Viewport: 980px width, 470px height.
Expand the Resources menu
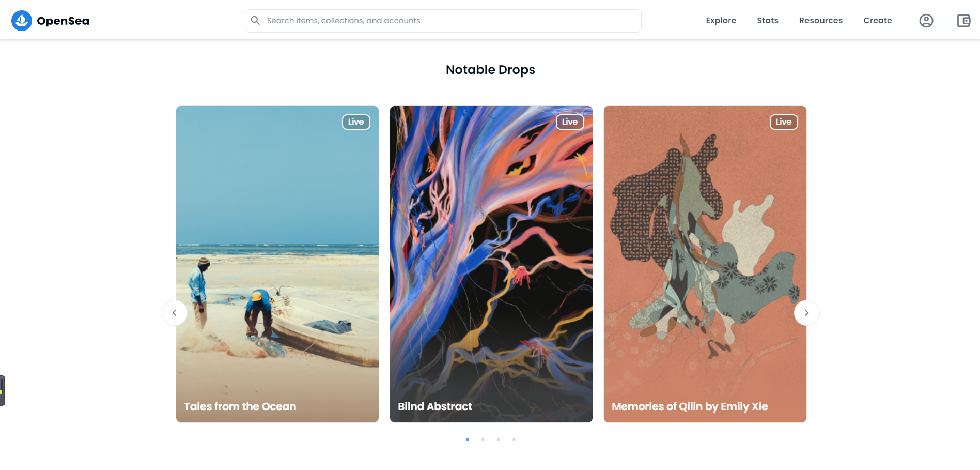click(821, 21)
